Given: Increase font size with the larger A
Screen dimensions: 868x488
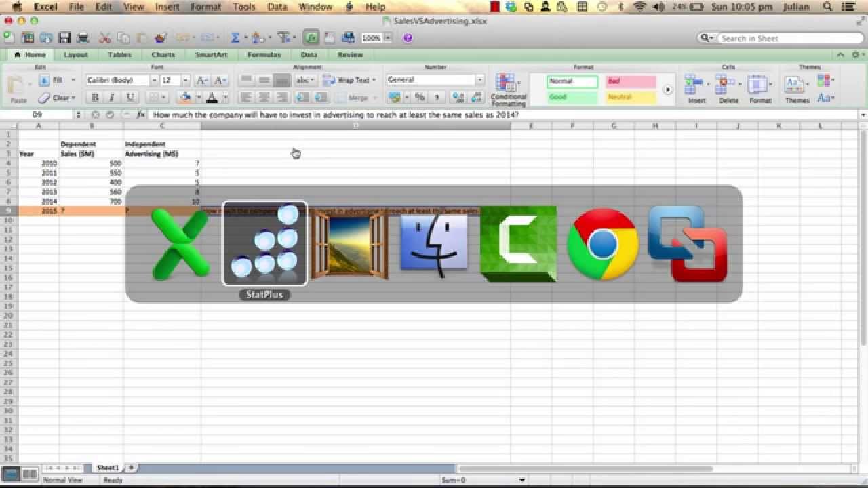Looking at the screenshot, I should pos(201,80).
